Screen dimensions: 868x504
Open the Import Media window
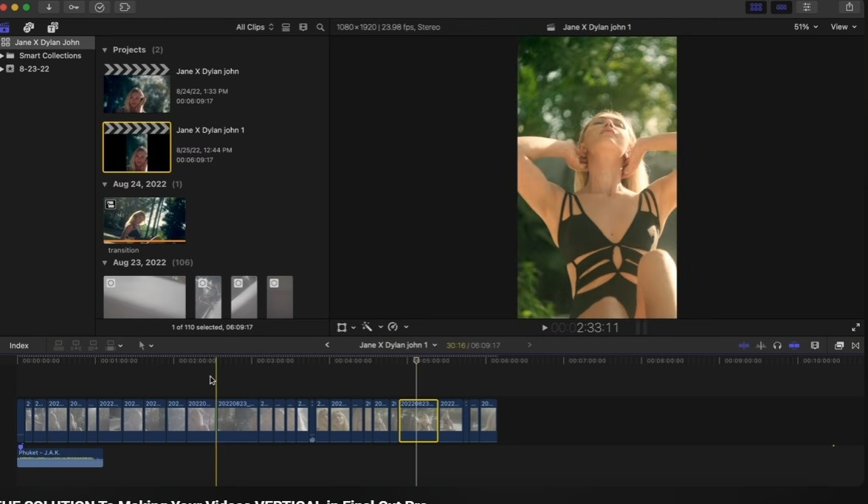pos(49,7)
